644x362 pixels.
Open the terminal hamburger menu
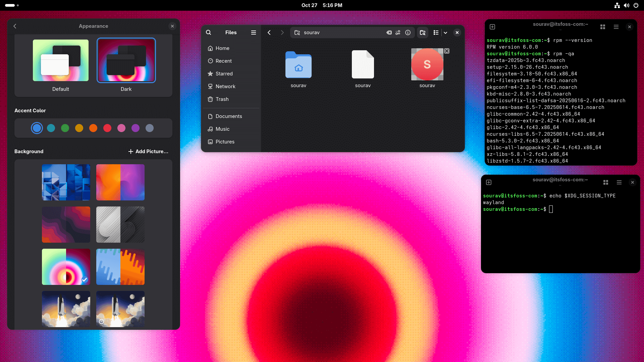[x=616, y=26]
